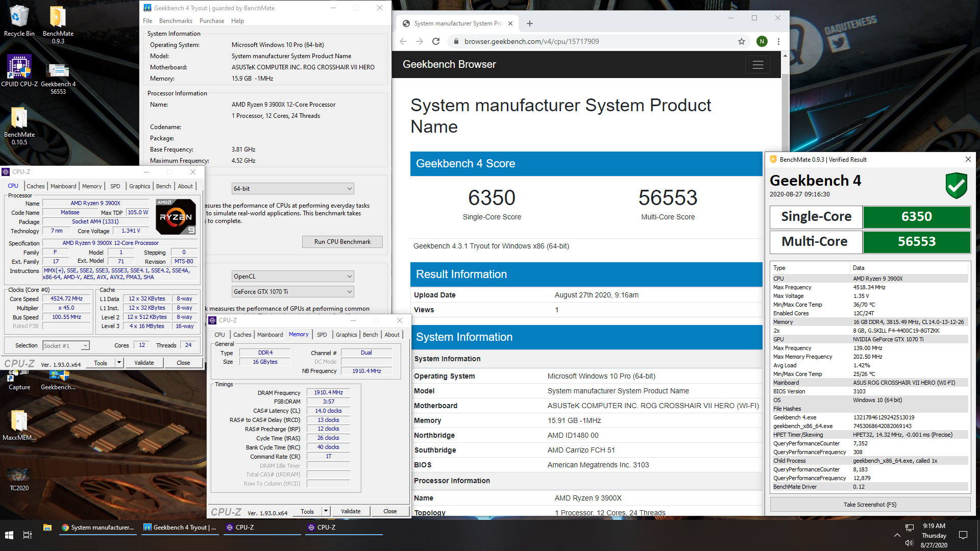
Task: Click Close in upper CPU-Z window
Action: point(183,363)
